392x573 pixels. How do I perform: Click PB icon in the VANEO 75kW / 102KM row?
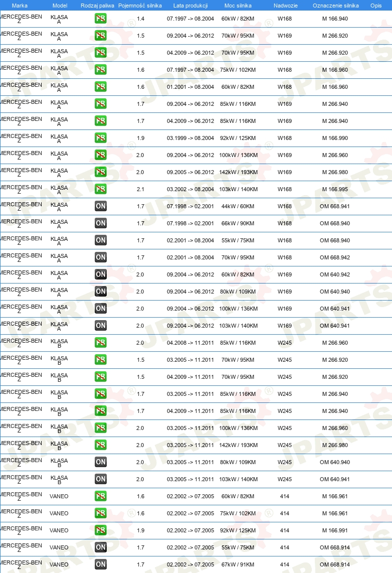pos(100,513)
